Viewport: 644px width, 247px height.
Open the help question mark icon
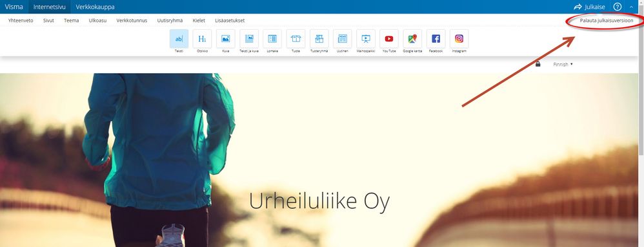click(618, 6)
